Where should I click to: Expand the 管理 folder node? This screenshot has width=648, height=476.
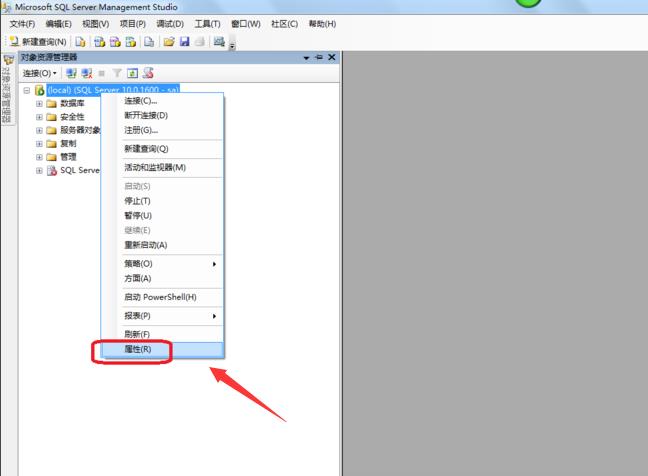[39, 157]
